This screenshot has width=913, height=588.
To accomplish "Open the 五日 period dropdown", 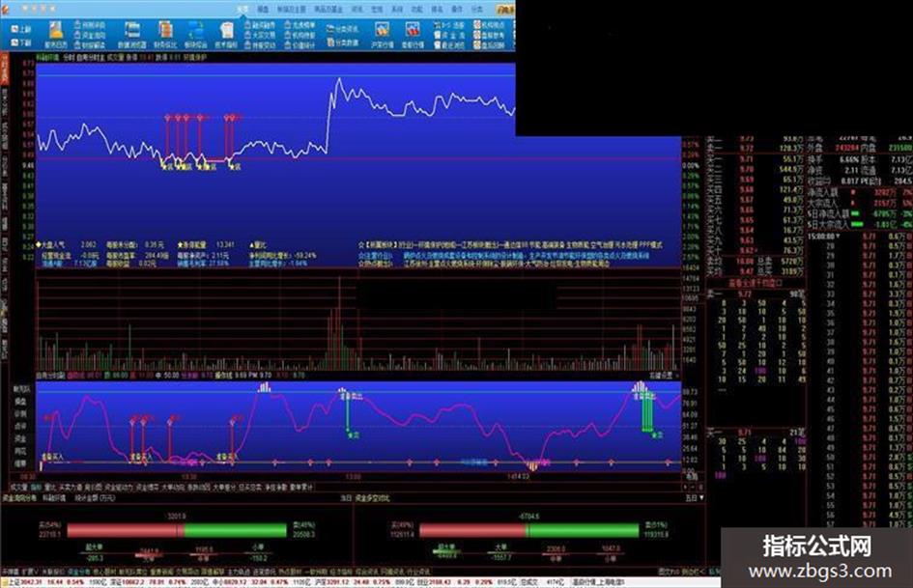I will 694,498.
